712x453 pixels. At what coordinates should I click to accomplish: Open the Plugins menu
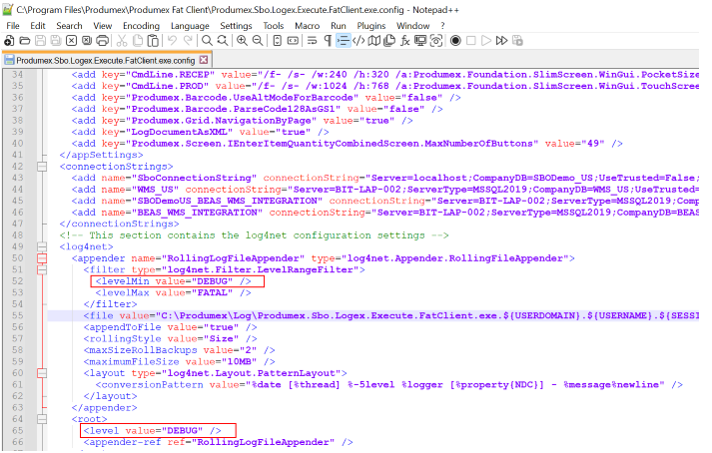[371, 26]
